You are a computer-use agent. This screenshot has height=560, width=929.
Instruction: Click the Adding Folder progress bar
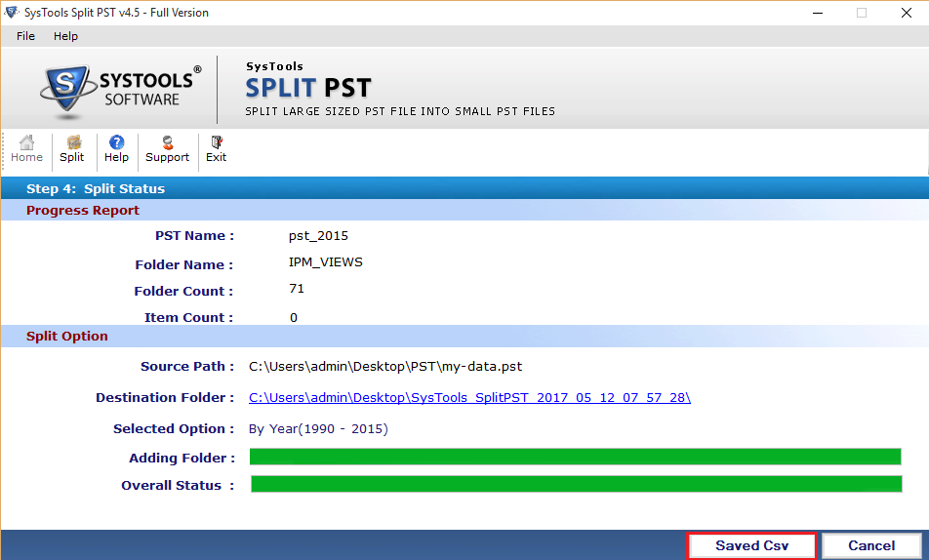point(576,457)
